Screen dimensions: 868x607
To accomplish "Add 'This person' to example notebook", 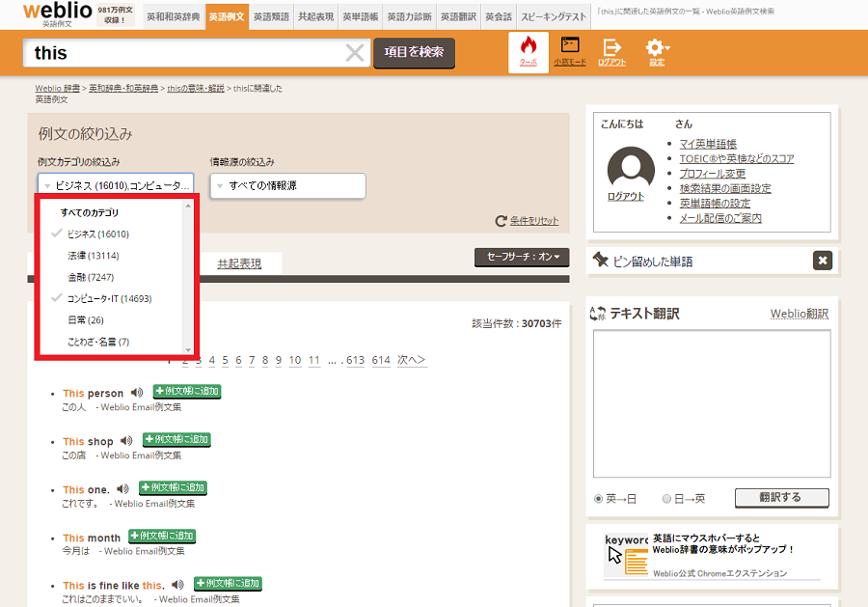I will click(187, 392).
